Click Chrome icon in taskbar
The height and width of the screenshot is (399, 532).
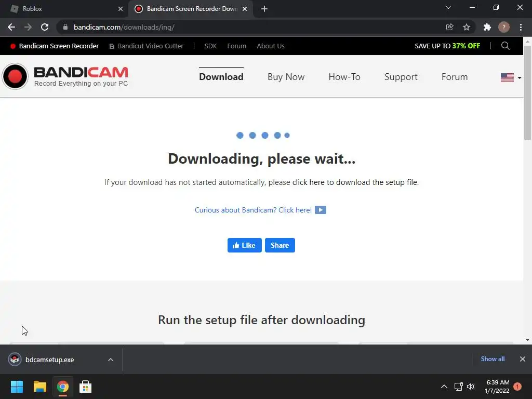click(x=63, y=387)
